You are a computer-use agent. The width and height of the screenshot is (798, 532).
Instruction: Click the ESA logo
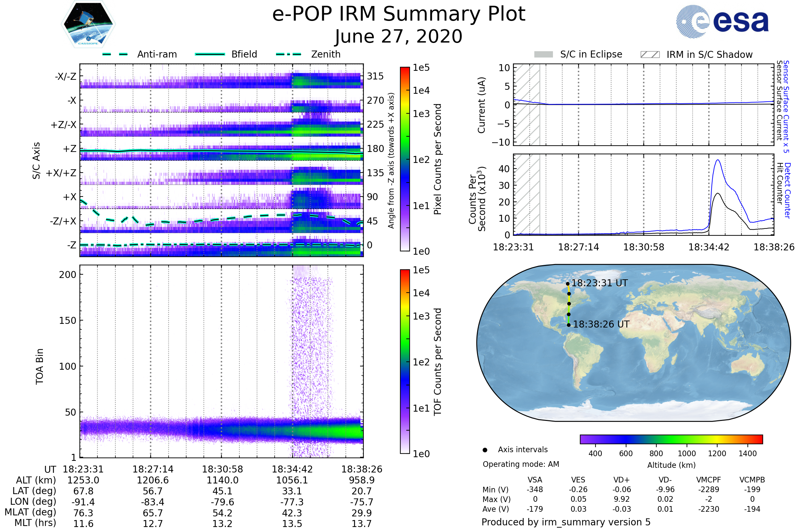point(722,21)
